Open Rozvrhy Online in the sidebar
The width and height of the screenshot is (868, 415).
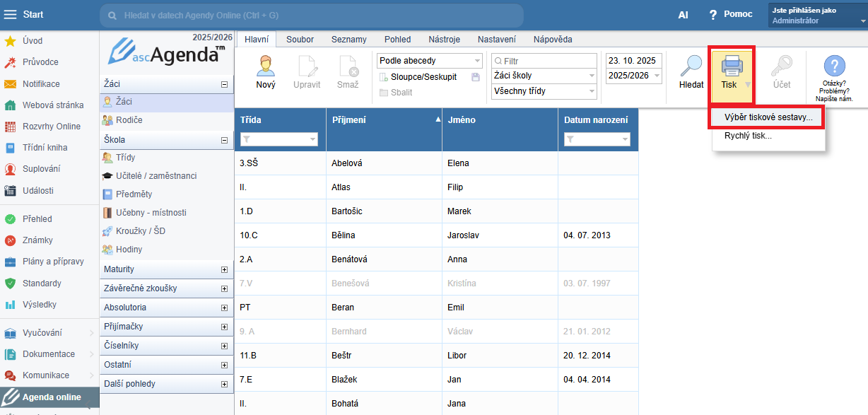51,127
